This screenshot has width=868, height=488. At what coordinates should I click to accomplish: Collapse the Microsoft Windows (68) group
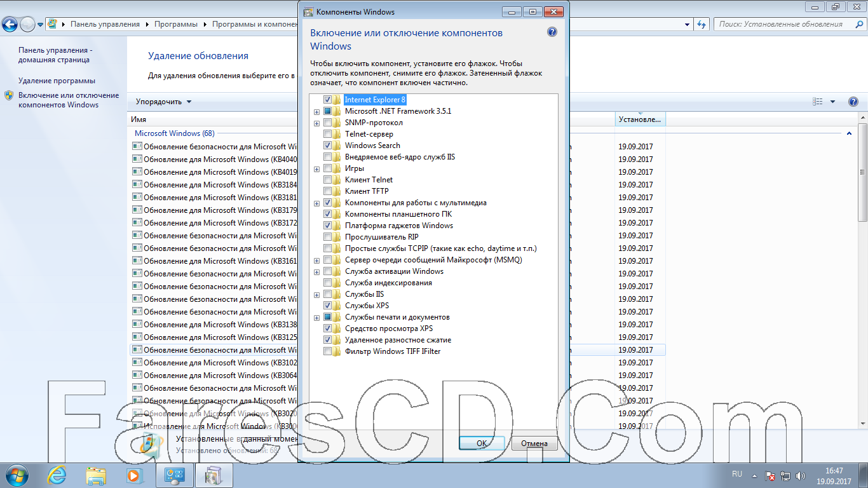point(849,133)
